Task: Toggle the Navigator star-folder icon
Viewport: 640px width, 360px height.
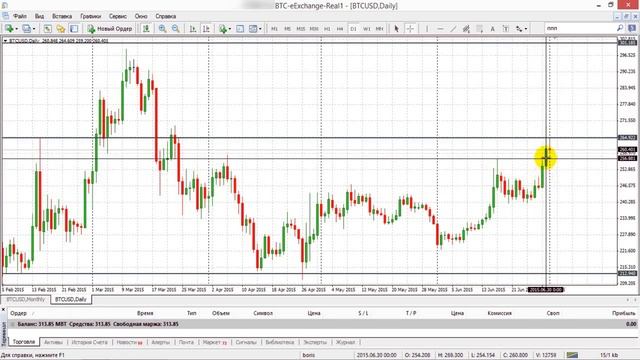Action: coord(61,29)
